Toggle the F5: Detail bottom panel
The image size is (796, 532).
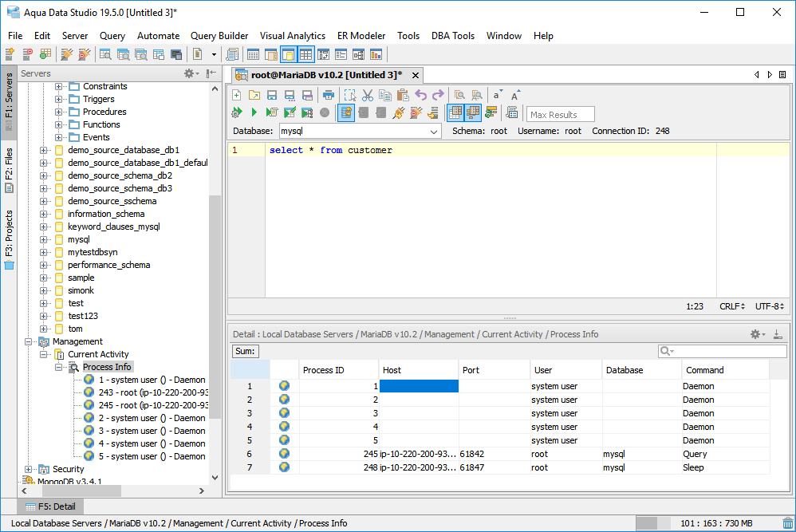50,506
